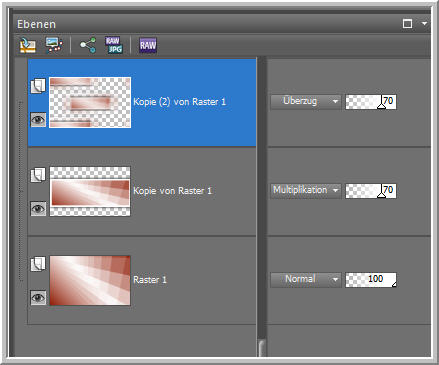Image resolution: width=439 pixels, height=365 pixels.
Task: Click layer type icon of Raster 1
Action: tap(38, 264)
